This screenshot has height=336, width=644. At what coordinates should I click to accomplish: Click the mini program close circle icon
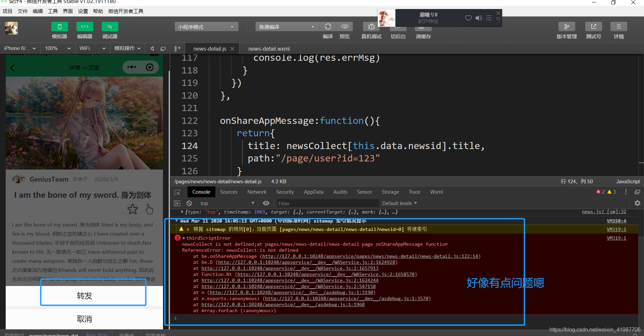coord(150,67)
